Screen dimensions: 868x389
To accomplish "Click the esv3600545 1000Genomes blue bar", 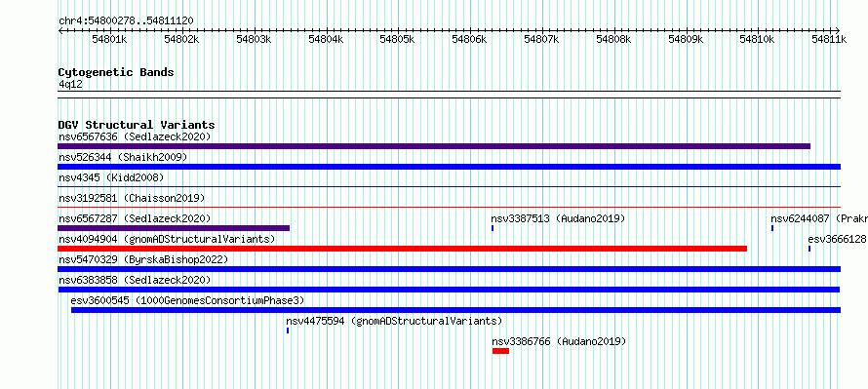I will 456,310.
